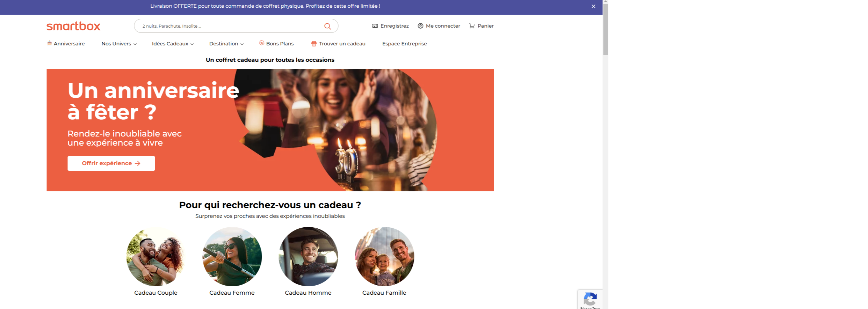Click the "Un anniversaire à fêter ?" headline
Screen dimensions: 868x309
[153, 101]
